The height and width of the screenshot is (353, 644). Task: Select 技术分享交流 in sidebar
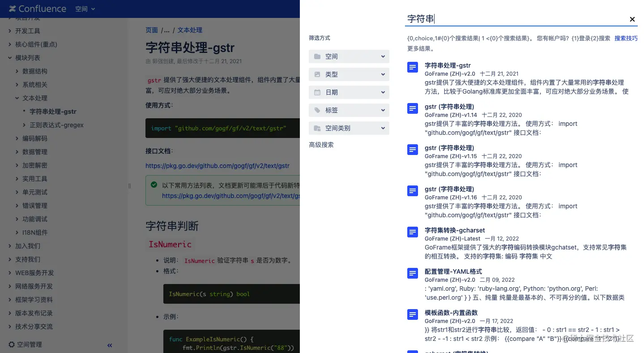(34, 327)
